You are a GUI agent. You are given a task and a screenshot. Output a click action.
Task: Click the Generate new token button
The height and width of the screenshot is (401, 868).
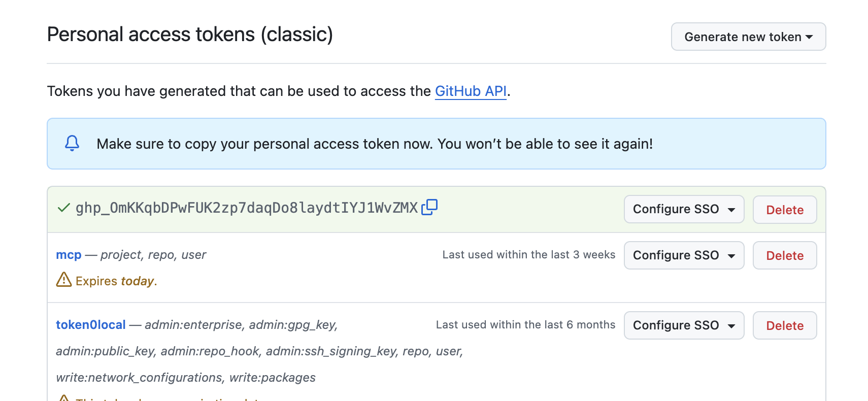point(748,37)
